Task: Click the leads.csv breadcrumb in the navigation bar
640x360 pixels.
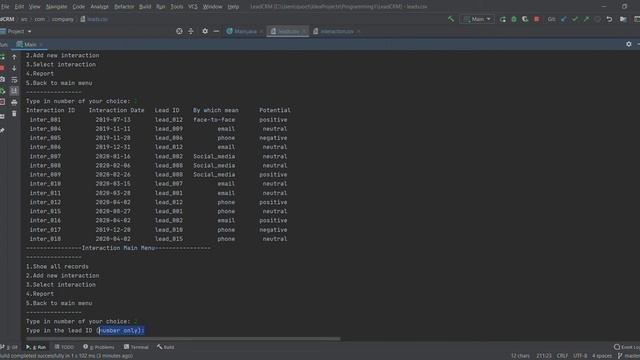Action: [x=94, y=19]
